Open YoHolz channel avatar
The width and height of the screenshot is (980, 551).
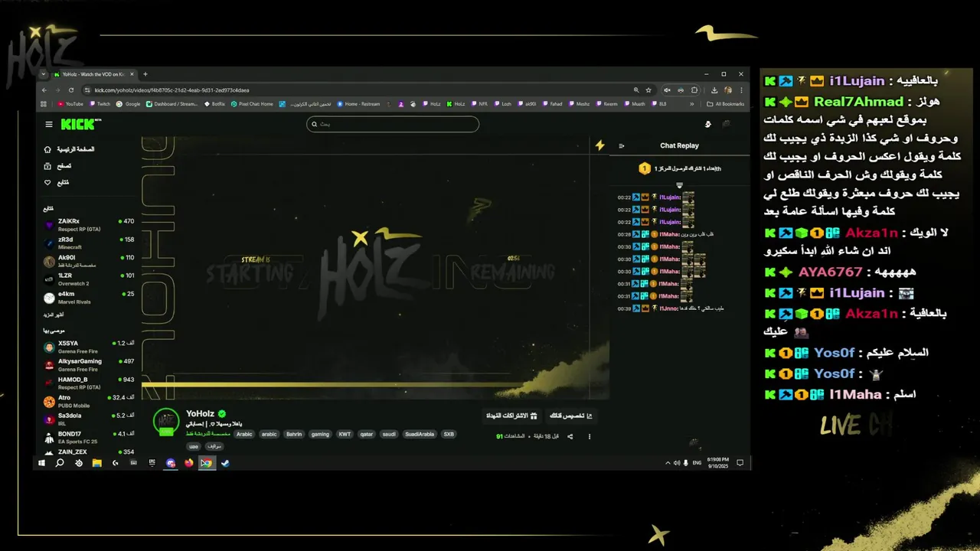[x=166, y=422]
